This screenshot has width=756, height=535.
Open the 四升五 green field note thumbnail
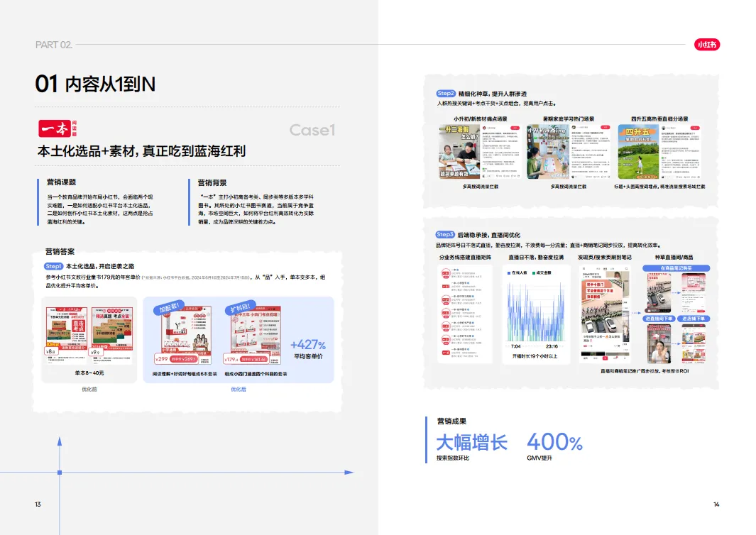click(x=638, y=152)
